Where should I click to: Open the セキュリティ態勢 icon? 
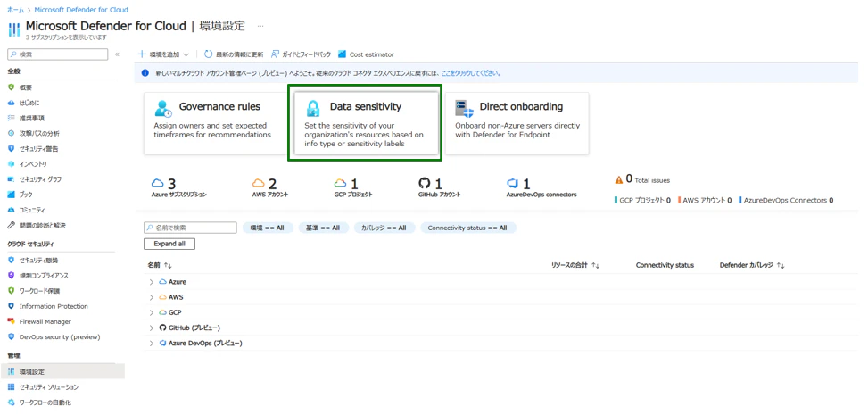[x=11, y=260]
